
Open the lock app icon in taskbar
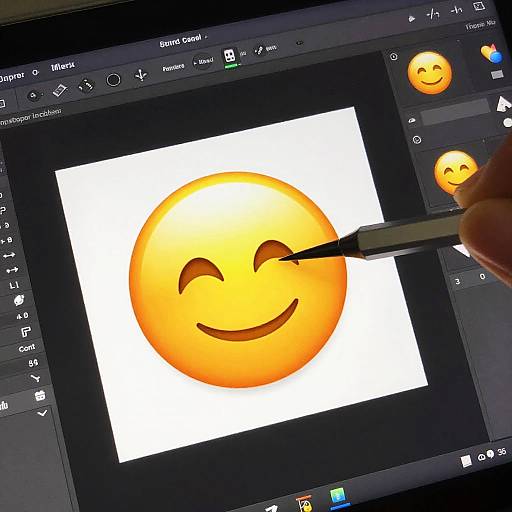(304, 504)
